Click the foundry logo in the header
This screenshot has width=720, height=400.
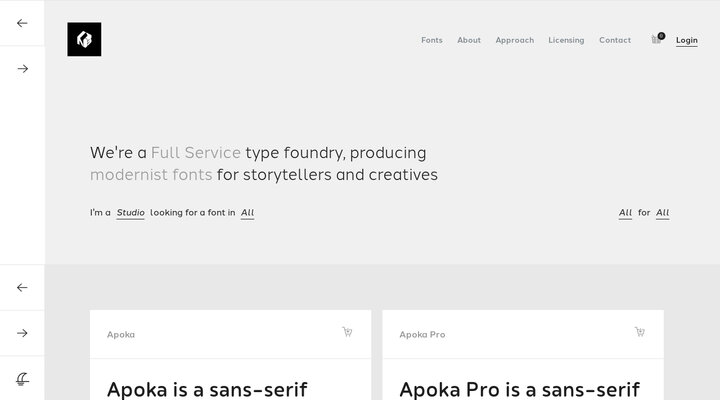(84, 40)
